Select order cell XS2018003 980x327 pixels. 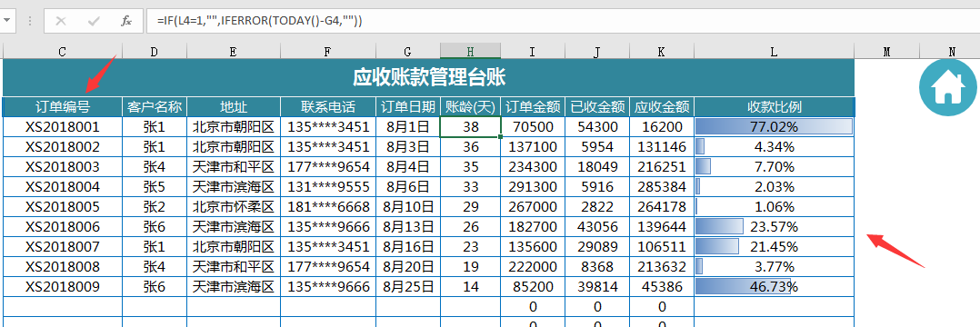point(63,166)
